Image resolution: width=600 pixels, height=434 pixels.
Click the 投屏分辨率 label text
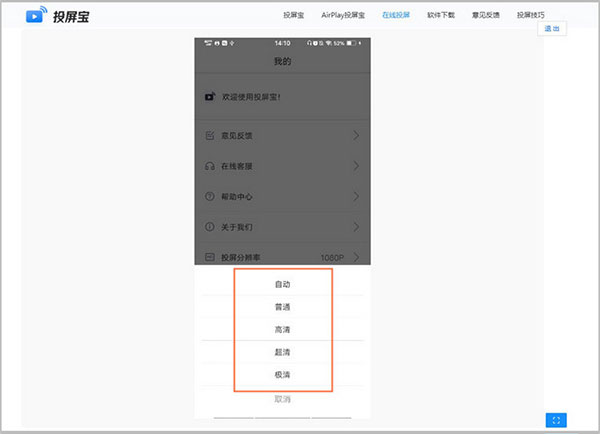click(240, 258)
